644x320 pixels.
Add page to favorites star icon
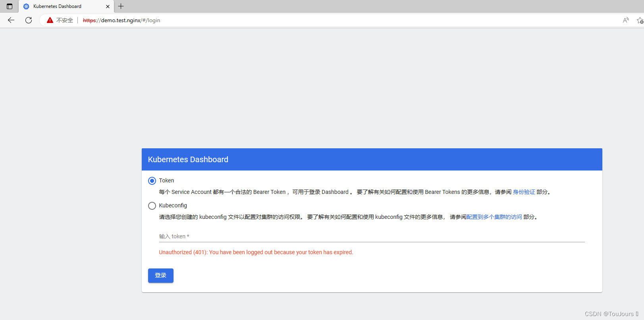(640, 20)
